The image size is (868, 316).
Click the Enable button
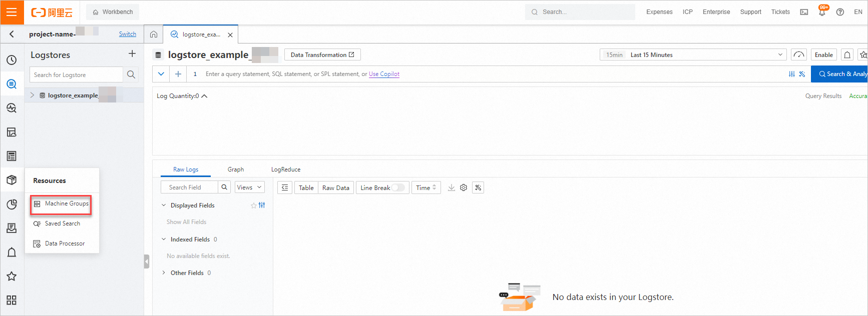(824, 55)
